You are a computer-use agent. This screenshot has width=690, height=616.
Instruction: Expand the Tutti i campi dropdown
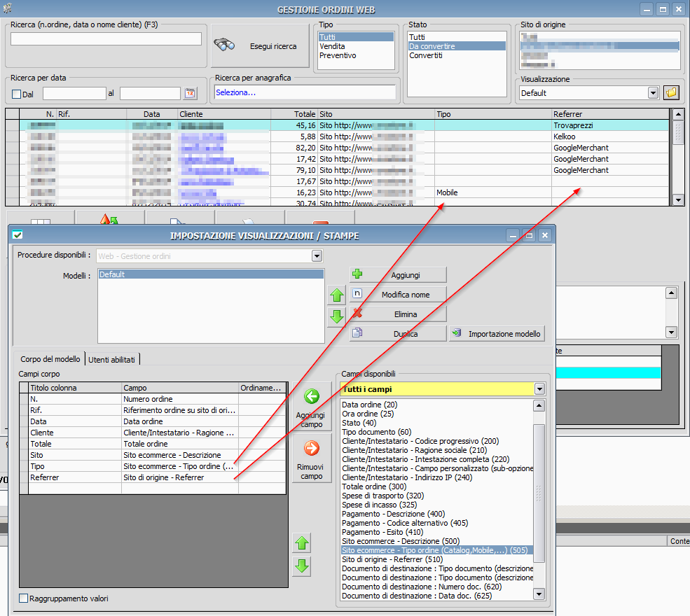539,388
